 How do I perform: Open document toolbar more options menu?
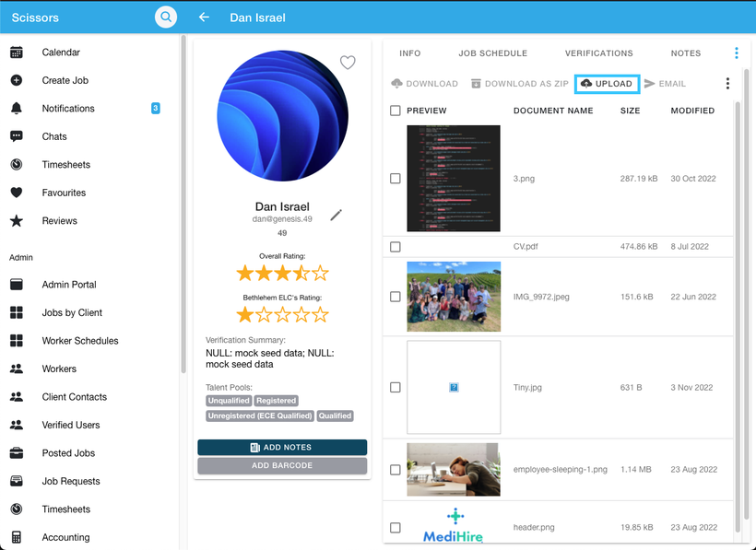727,83
